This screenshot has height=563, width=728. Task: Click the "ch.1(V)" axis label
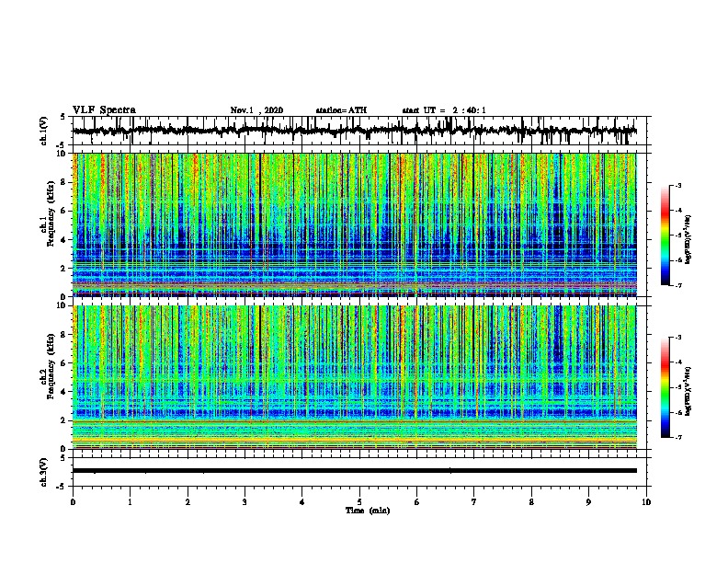44,131
